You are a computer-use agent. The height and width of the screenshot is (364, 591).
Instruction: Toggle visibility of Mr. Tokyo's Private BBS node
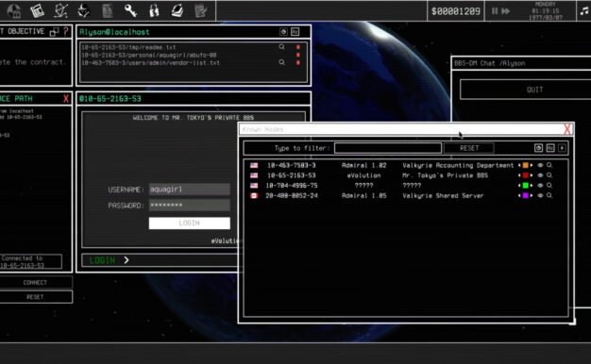[540, 175]
